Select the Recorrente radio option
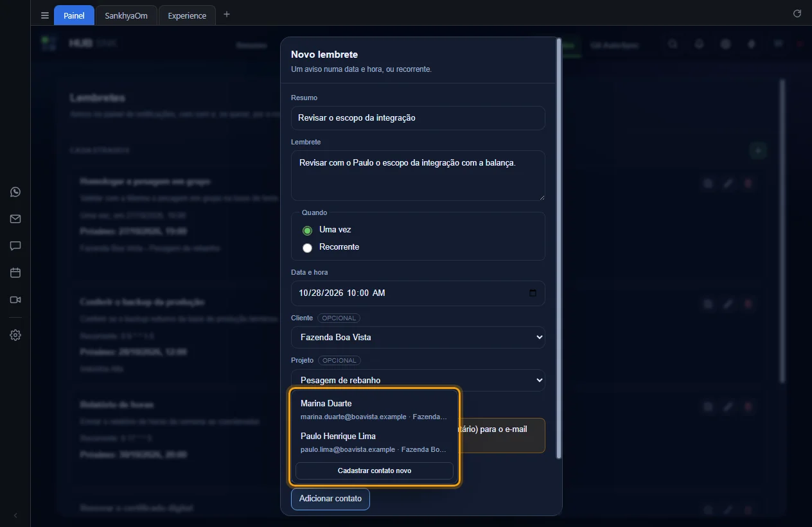The image size is (812, 527). pos(307,248)
